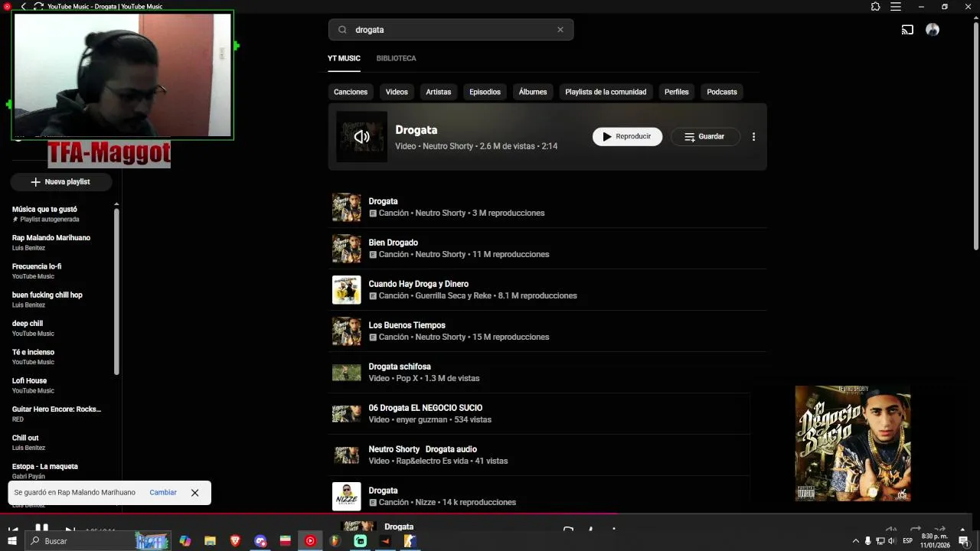
Task: Click the Drogata schifosa video thumbnail
Action: 346,373
